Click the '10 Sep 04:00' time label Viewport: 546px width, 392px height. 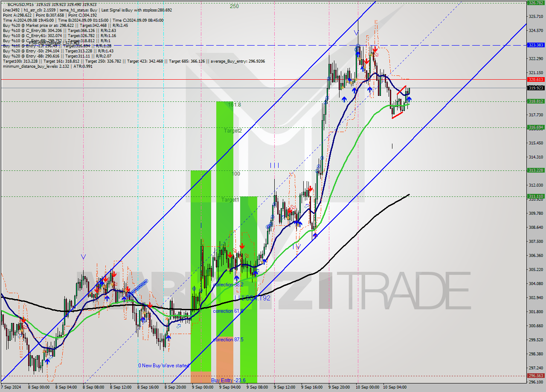[395, 387]
